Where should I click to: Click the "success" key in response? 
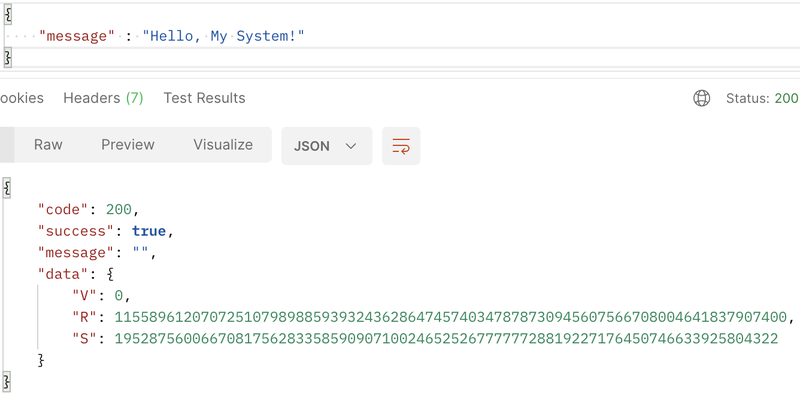point(76,231)
